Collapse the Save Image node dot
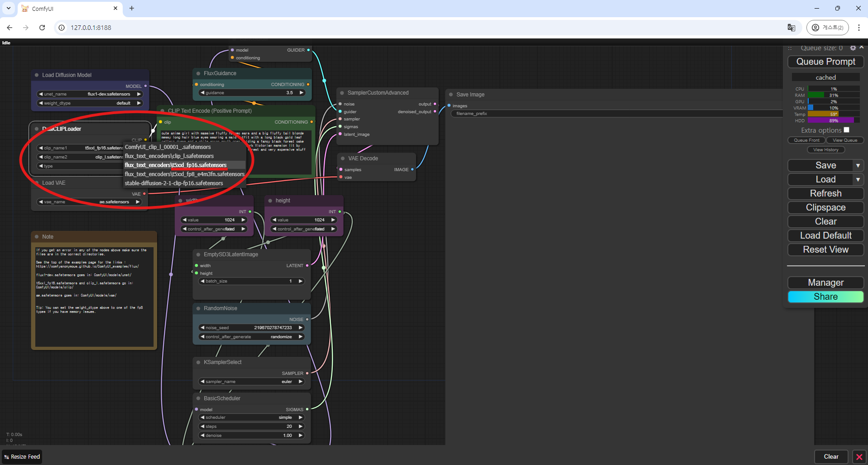Screen dimensions: 868x465 [x=451, y=95]
